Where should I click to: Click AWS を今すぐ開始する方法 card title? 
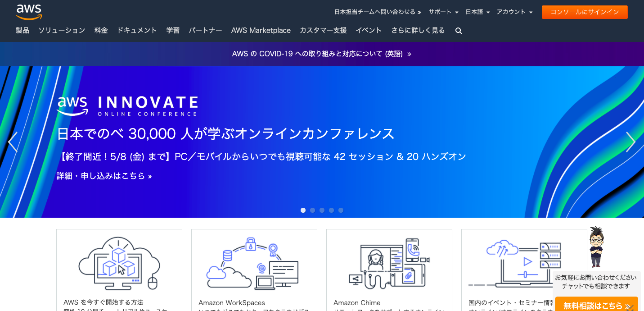(x=104, y=302)
